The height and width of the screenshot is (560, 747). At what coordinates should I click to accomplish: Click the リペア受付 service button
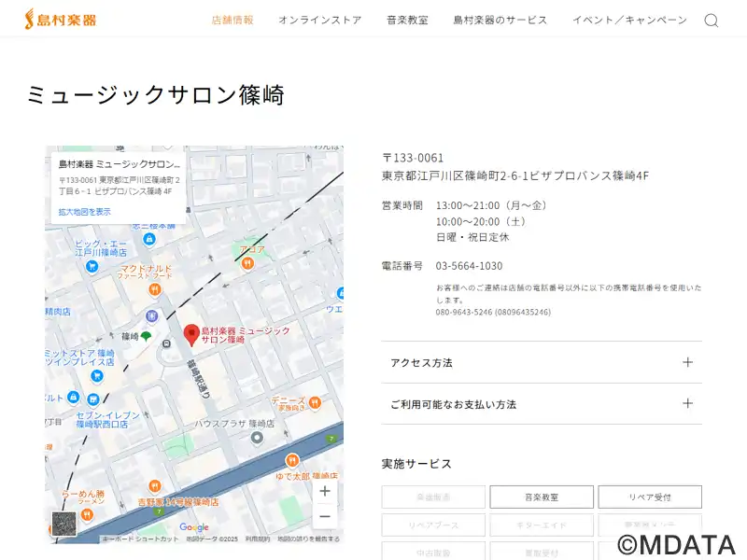point(650,497)
